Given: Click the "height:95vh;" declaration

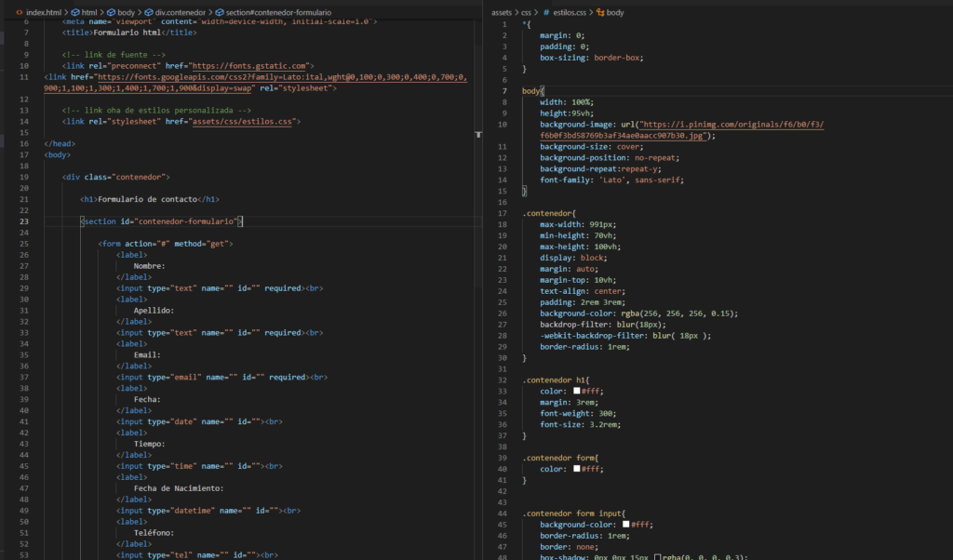Looking at the screenshot, I should point(567,113).
